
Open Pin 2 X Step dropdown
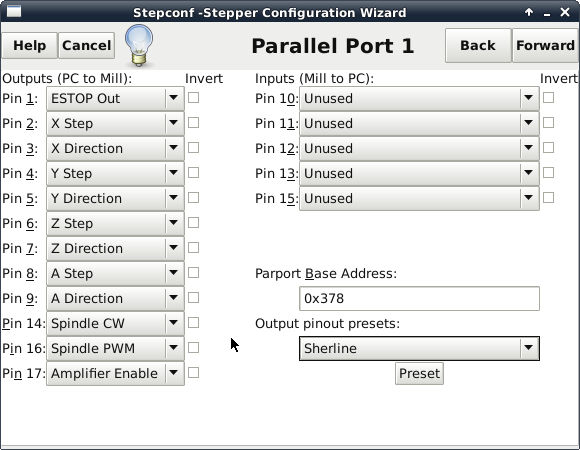click(x=115, y=123)
